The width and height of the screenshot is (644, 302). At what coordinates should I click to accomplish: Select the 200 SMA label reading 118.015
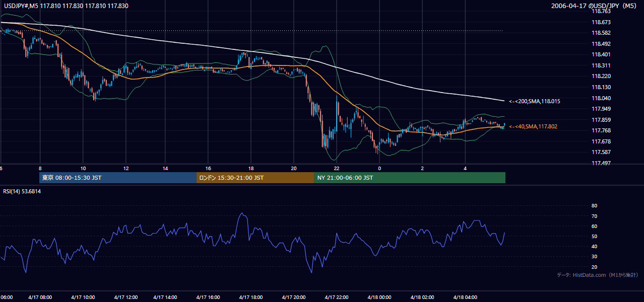(x=535, y=101)
